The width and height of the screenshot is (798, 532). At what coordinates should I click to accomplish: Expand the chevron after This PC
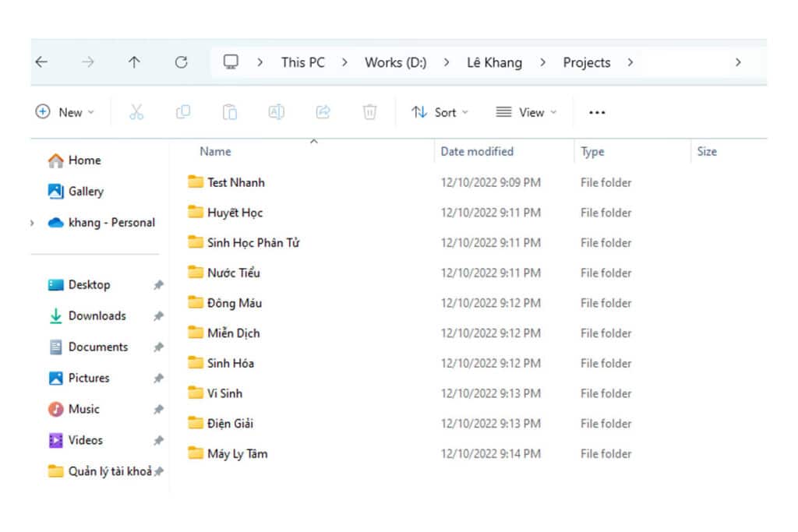(344, 62)
